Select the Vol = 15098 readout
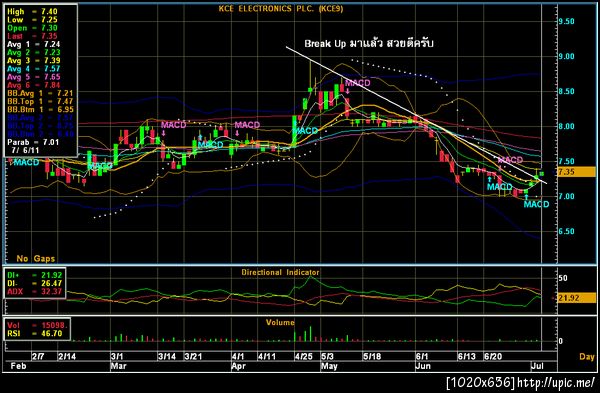Viewport: 600px width, 393px height. (x=37, y=325)
